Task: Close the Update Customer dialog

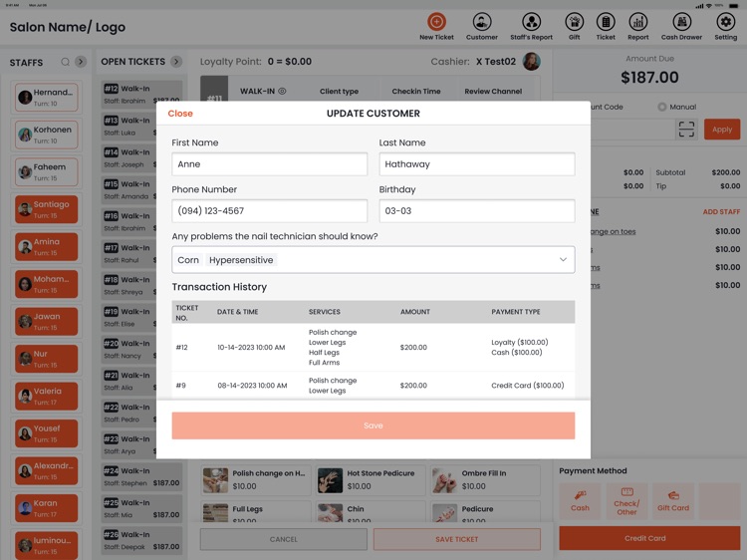Action: point(180,114)
